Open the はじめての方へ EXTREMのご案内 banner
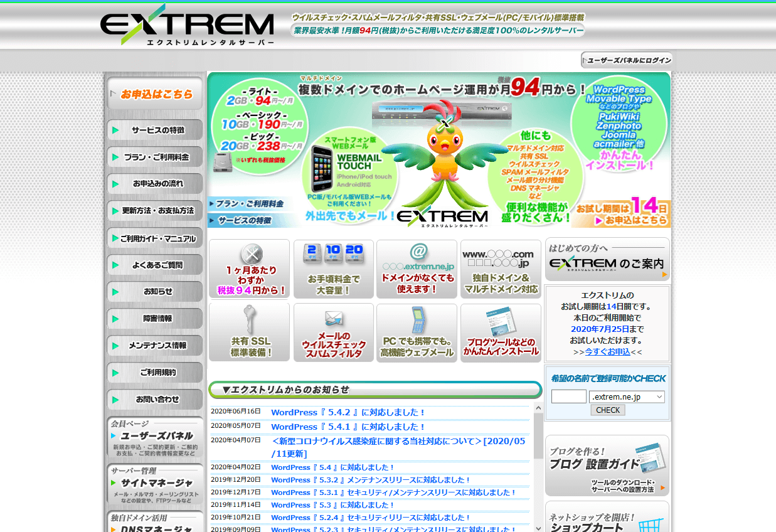776x532 pixels. click(x=607, y=259)
